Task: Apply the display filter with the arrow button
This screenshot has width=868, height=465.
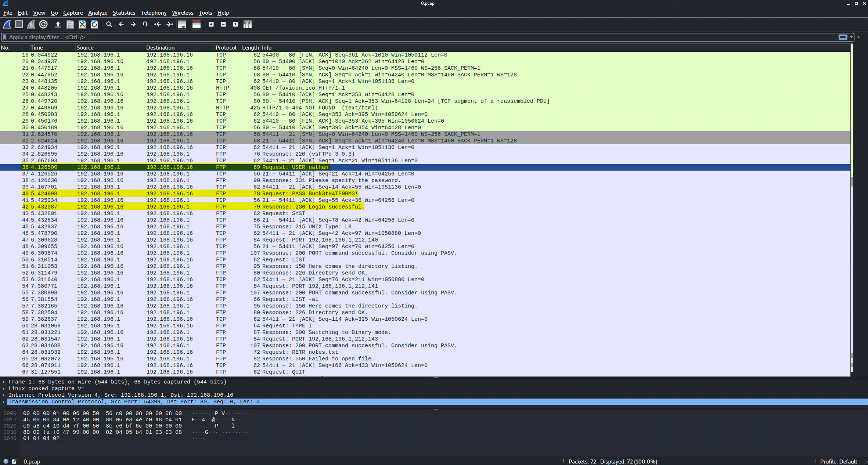Action: coord(842,37)
